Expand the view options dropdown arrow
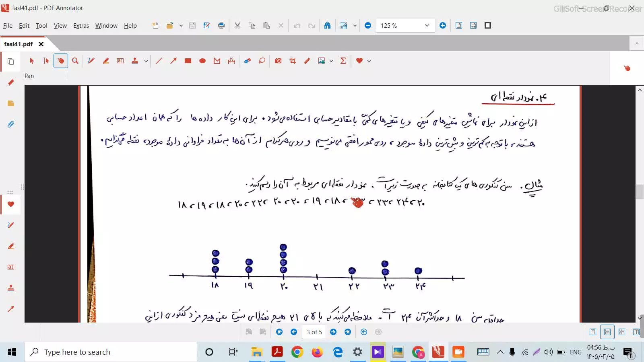The image size is (644, 362). coord(355,25)
